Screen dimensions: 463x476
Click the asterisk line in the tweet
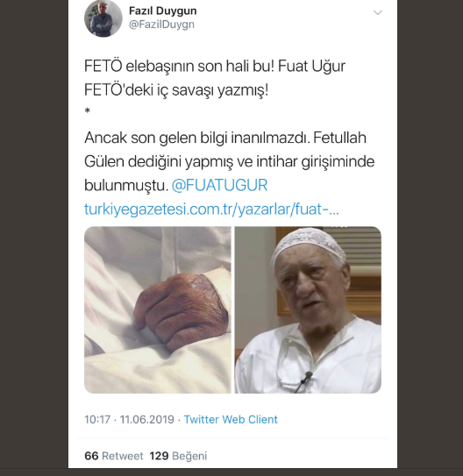tap(88, 111)
